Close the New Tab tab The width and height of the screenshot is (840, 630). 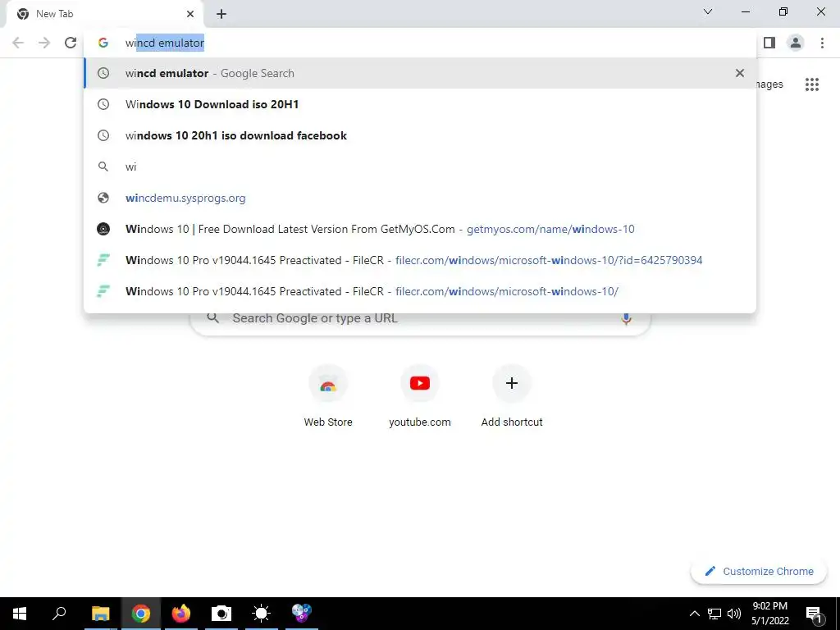click(x=190, y=14)
